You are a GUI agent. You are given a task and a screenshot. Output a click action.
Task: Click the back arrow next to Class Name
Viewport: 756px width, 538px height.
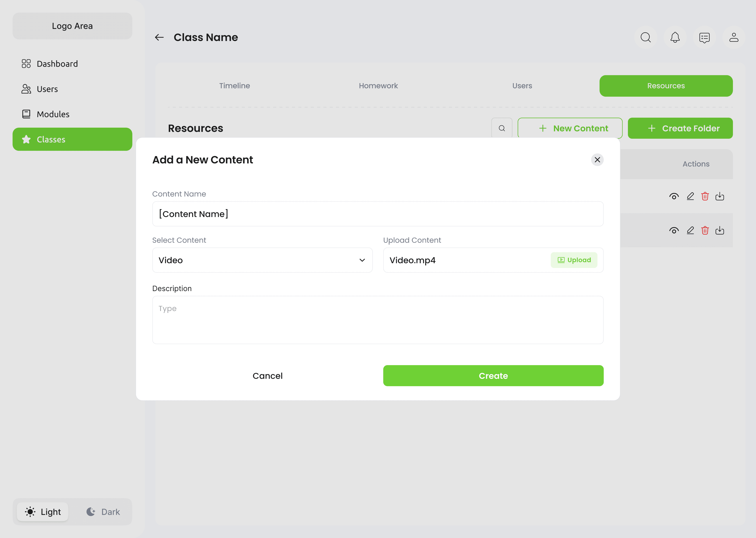pyautogui.click(x=159, y=37)
